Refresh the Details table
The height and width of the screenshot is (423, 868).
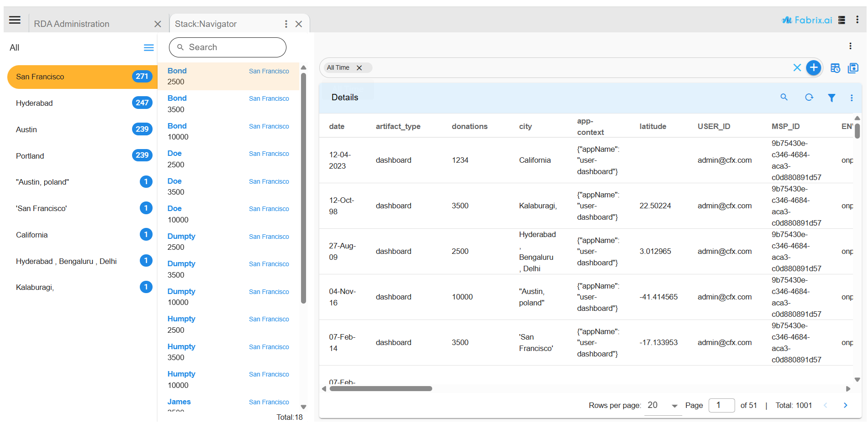point(809,97)
